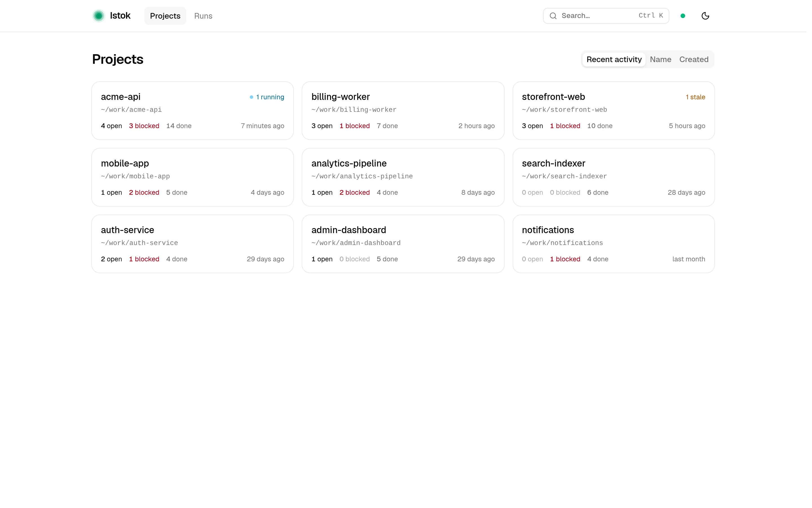812x508 pixels.
Task: Sort projects by Recent activity
Action: coord(614,60)
